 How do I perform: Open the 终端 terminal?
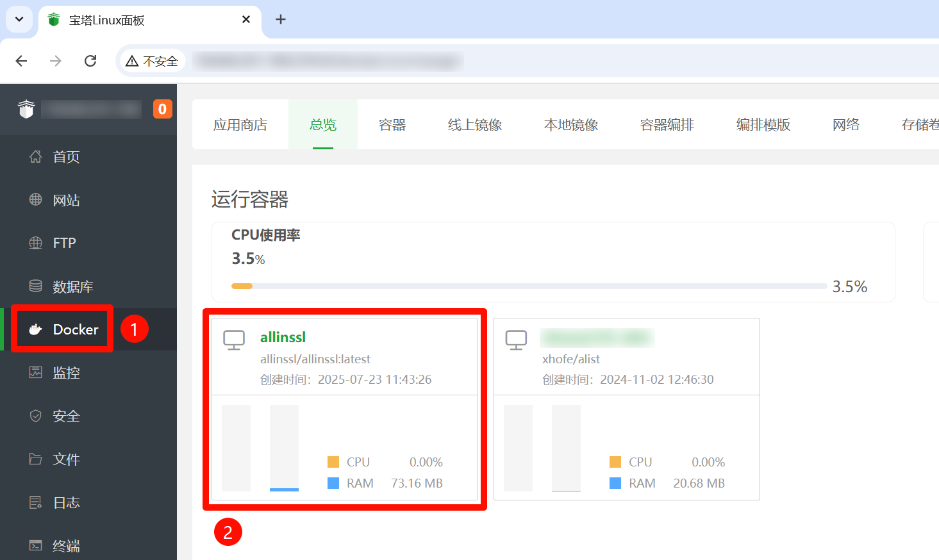coord(66,545)
